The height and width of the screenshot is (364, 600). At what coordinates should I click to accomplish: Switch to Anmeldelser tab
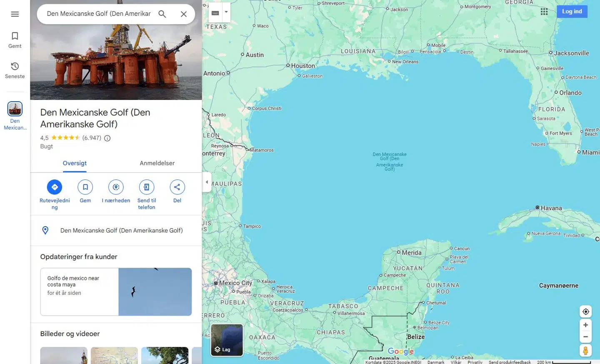click(157, 163)
